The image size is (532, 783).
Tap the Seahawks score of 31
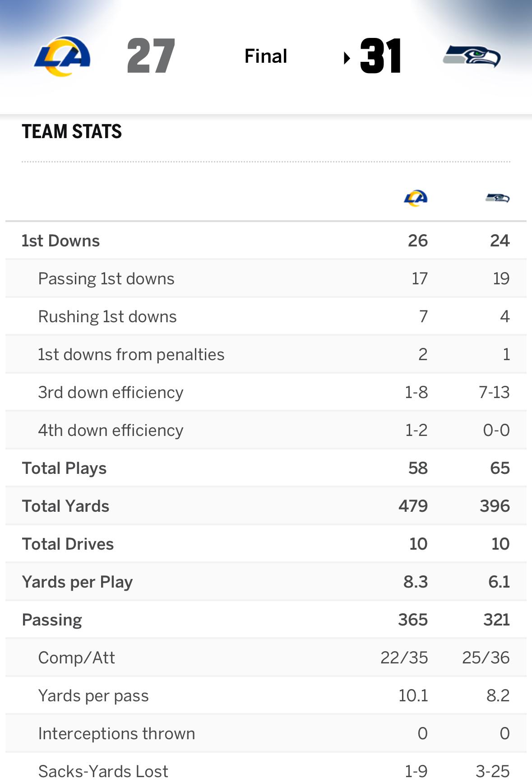[x=380, y=56]
